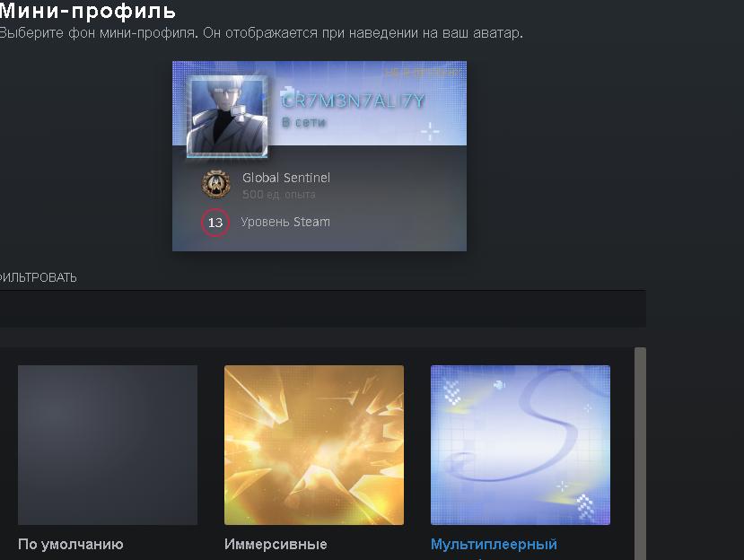Image resolution: width=744 pixels, height=560 pixels.
Task: Open the highlighted 'Мультиплеерный' link
Action: point(494,544)
